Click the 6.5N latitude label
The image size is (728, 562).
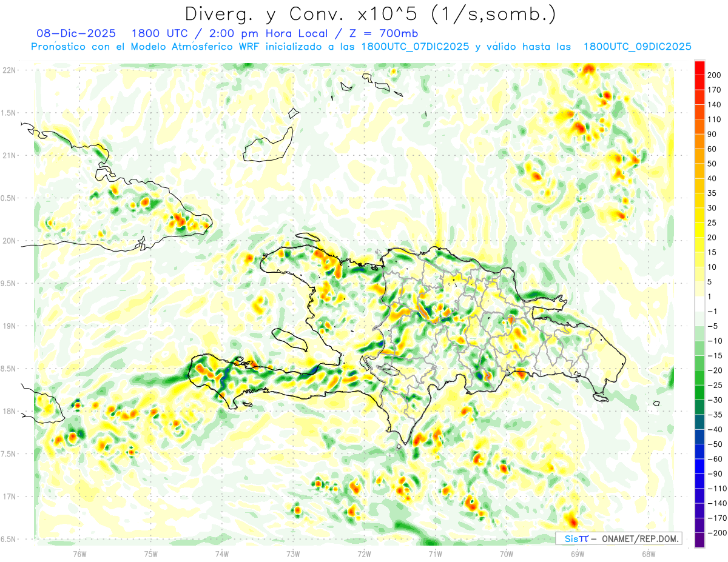[x=8, y=539]
